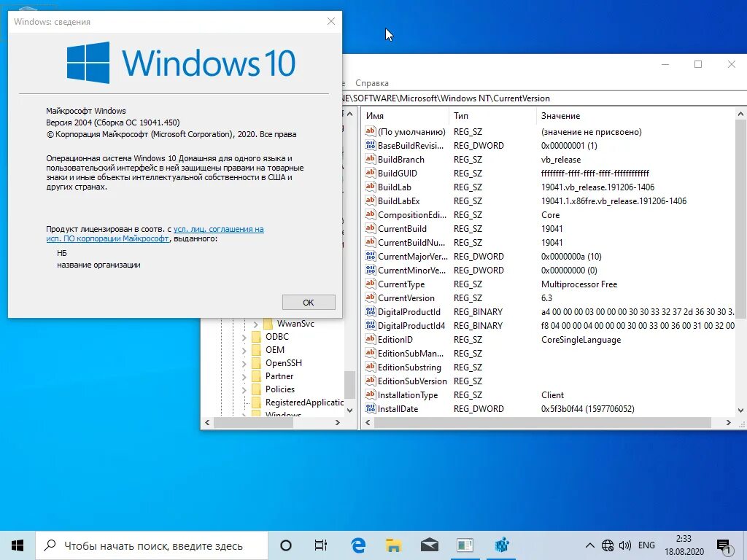Select DigitalProductId binary entry
The height and width of the screenshot is (560, 747).
click(409, 312)
